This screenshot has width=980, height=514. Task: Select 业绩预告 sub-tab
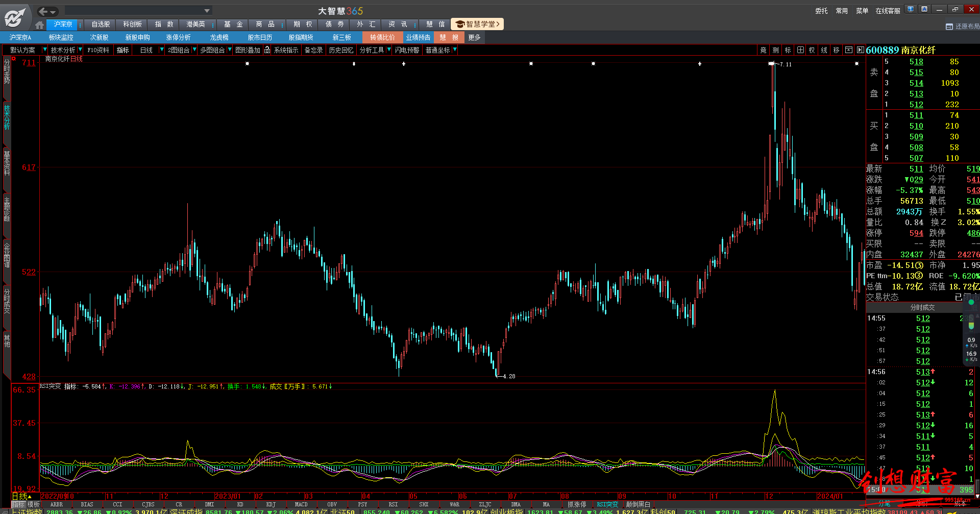[418, 37]
